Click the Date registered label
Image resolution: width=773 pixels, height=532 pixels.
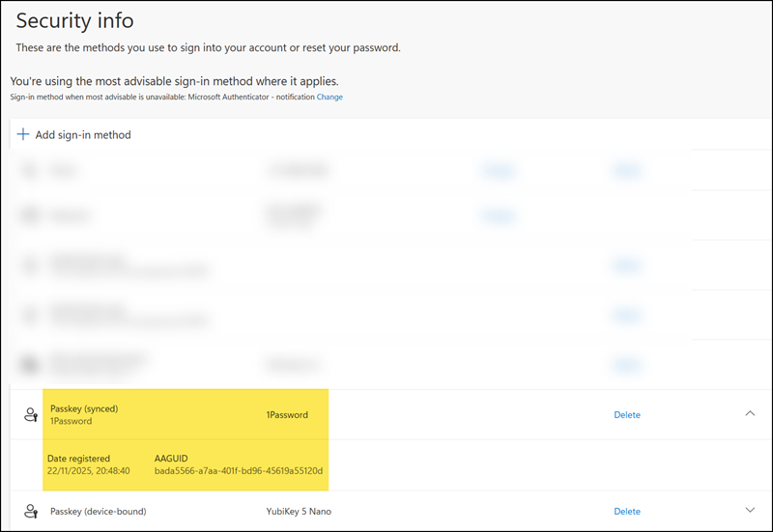click(x=78, y=458)
